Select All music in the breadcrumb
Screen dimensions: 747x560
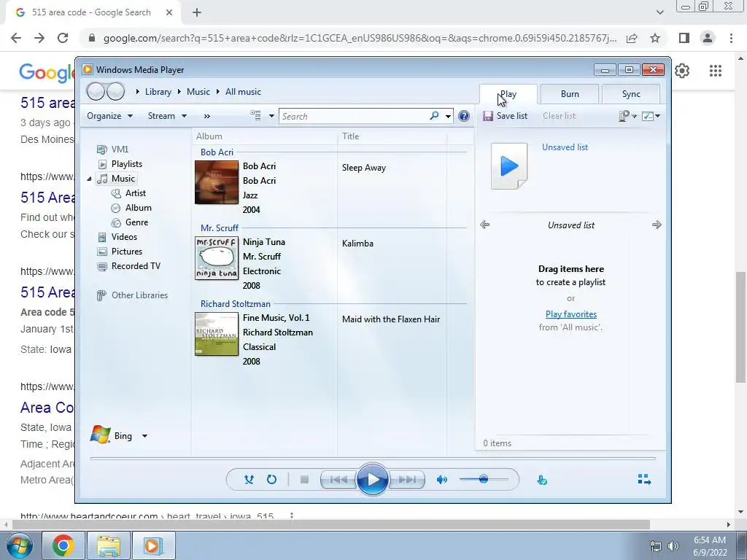243,92
